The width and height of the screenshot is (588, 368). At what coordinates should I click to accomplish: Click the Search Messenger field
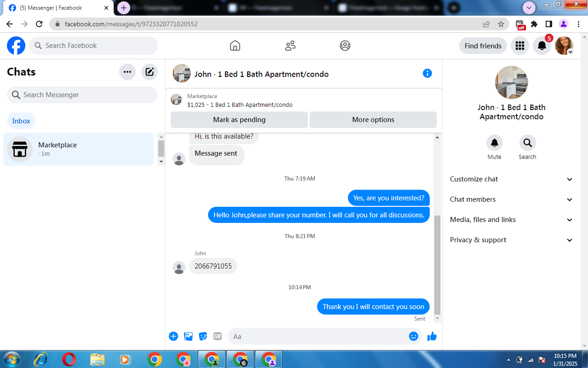82,95
